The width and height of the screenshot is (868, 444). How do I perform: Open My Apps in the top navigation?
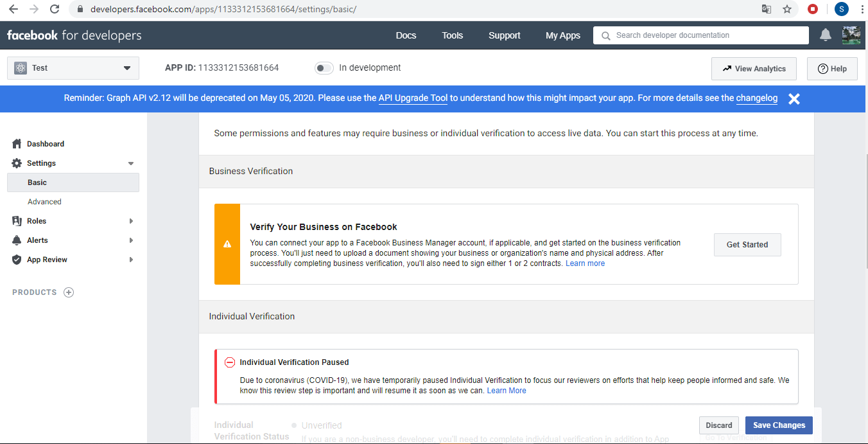tap(563, 35)
